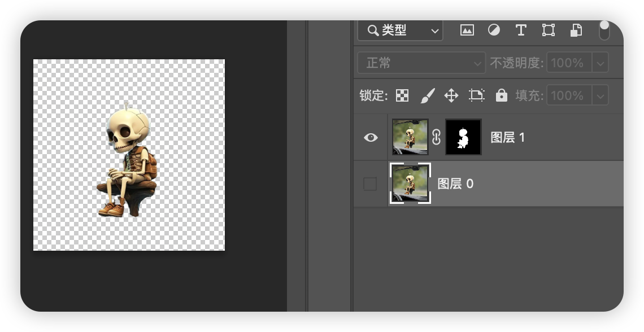
Task: Lock image pixels brush icon
Action: (x=427, y=95)
